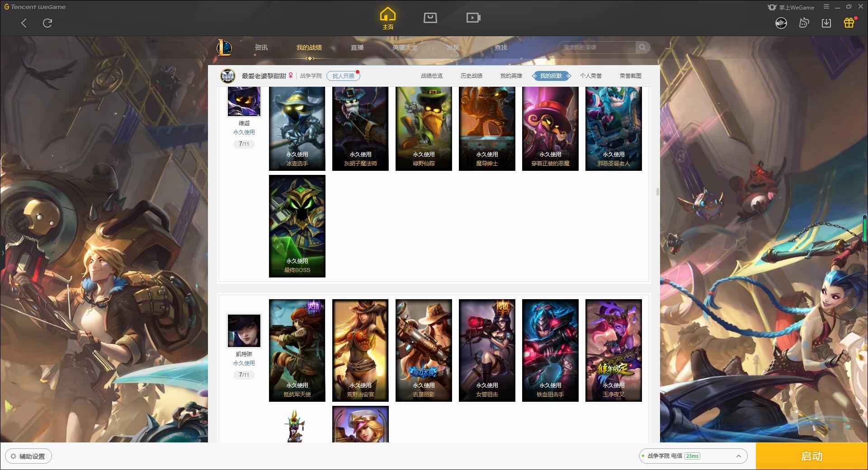Screen dimensions: 868x470
Task: Expand the left side panel arrow
Action: pos(2,253)
